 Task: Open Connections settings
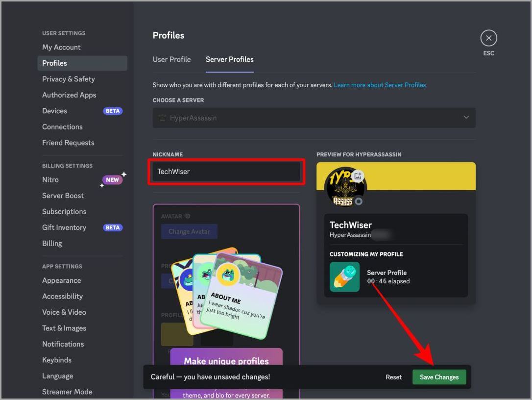point(82,127)
